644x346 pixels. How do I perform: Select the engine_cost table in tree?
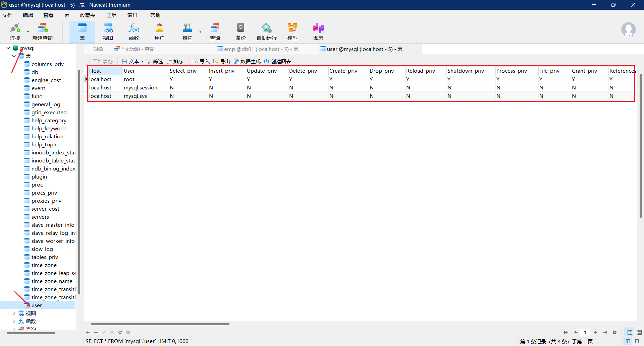point(46,80)
